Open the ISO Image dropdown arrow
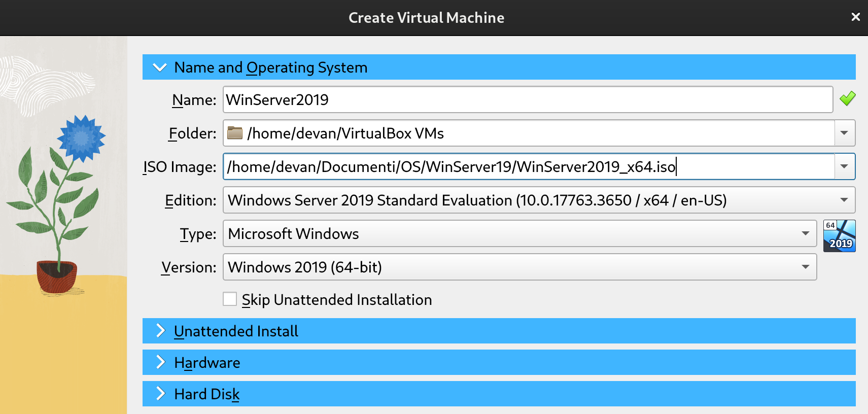This screenshot has width=868, height=414. point(844,166)
